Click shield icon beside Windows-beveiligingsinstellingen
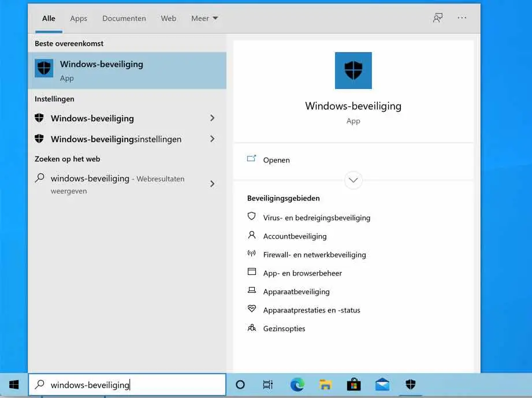Viewport: 532px width, 398px height. (39, 139)
